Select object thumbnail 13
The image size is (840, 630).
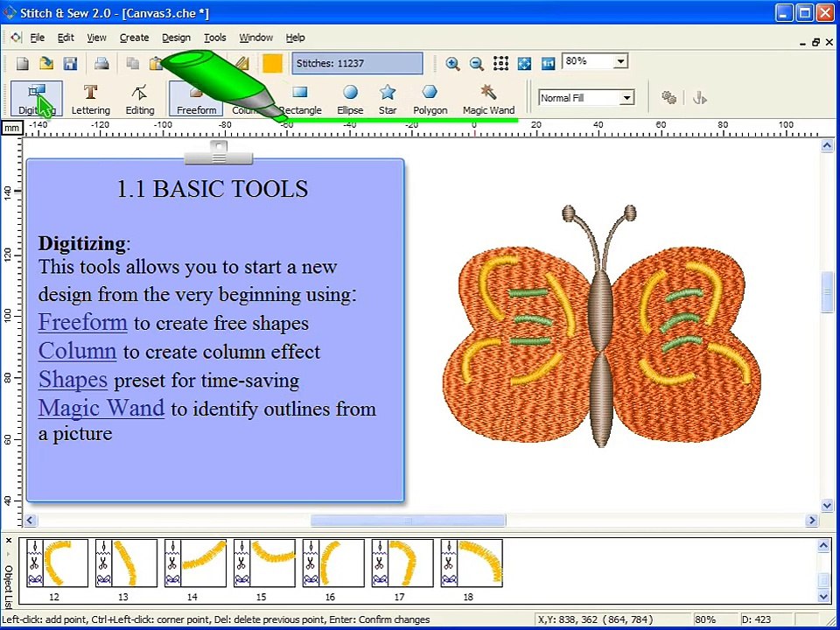point(126,563)
